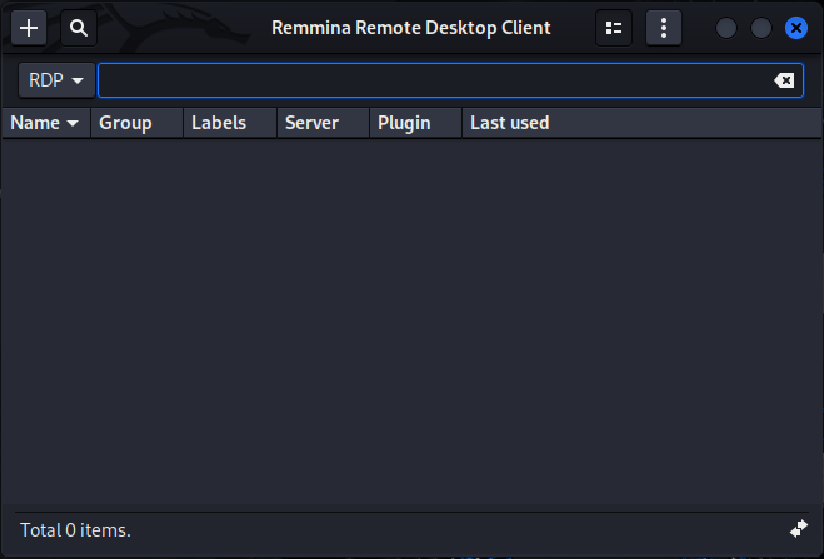Image resolution: width=824 pixels, height=559 pixels.
Task: Open the three-dot main menu
Action: pyautogui.click(x=663, y=28)
